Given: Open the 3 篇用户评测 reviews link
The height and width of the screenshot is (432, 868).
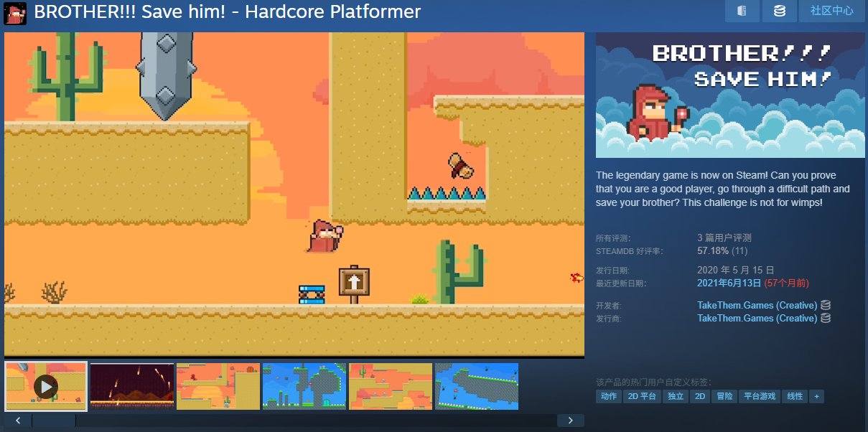Looking at the screenshot, I should [724, 238].
